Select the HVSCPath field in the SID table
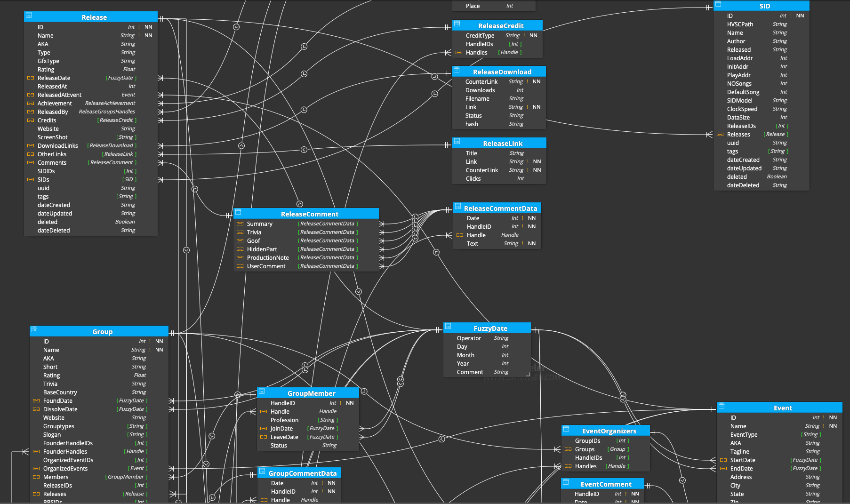Viewport: 850px width, 504px height. point(740,24)
